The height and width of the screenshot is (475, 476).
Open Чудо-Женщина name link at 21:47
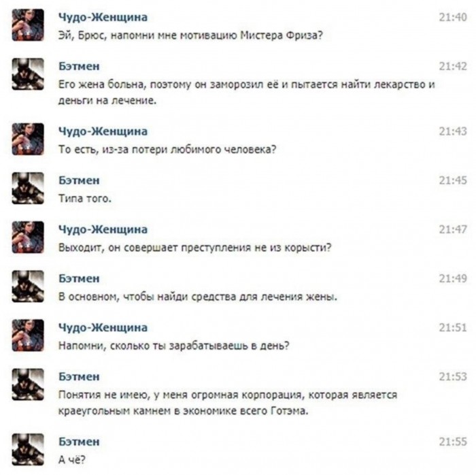(x=103, y=229)
